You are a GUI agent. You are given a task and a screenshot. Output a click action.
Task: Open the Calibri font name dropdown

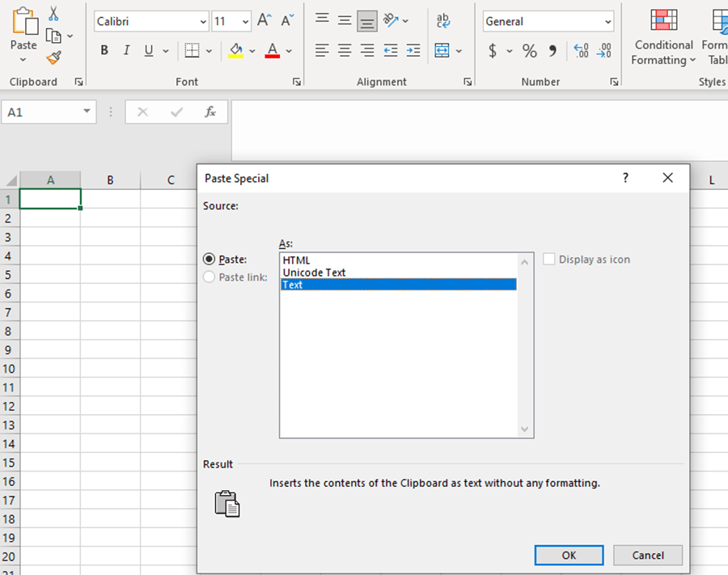coord(203,22)
